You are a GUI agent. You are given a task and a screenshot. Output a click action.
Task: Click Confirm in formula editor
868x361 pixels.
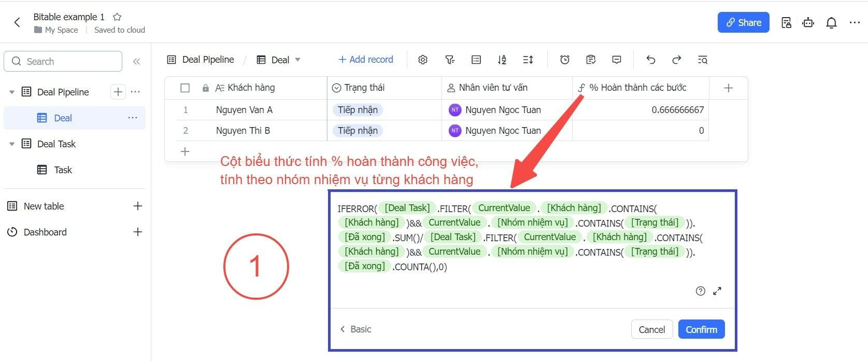pos(702,329)
